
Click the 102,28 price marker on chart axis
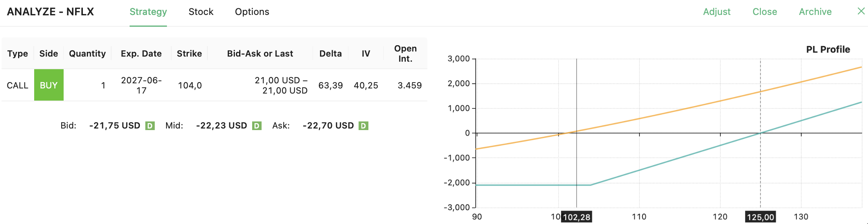pyautogui.click(x=576, y=217)
